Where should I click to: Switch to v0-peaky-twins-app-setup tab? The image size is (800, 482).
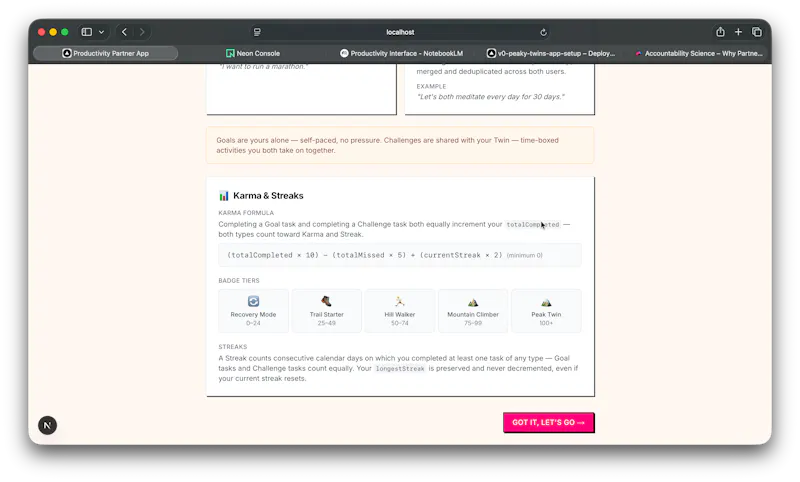click(x=551, y=53)
